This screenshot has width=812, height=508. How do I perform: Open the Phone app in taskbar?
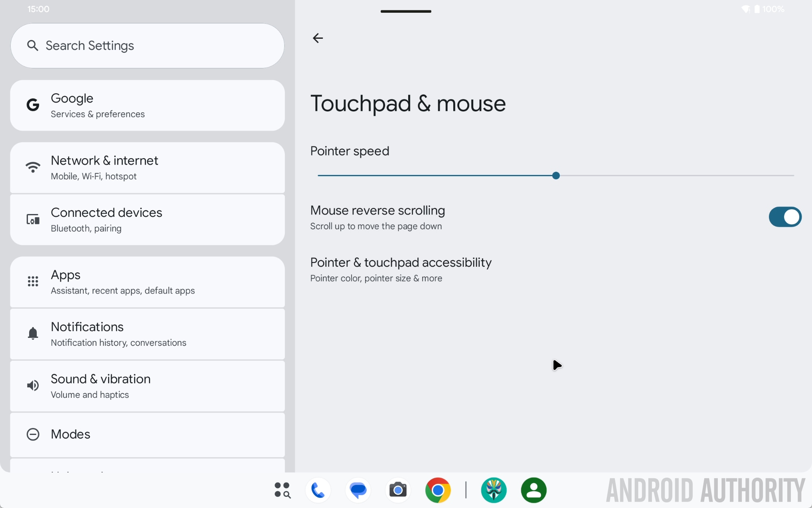click(318, 490)
